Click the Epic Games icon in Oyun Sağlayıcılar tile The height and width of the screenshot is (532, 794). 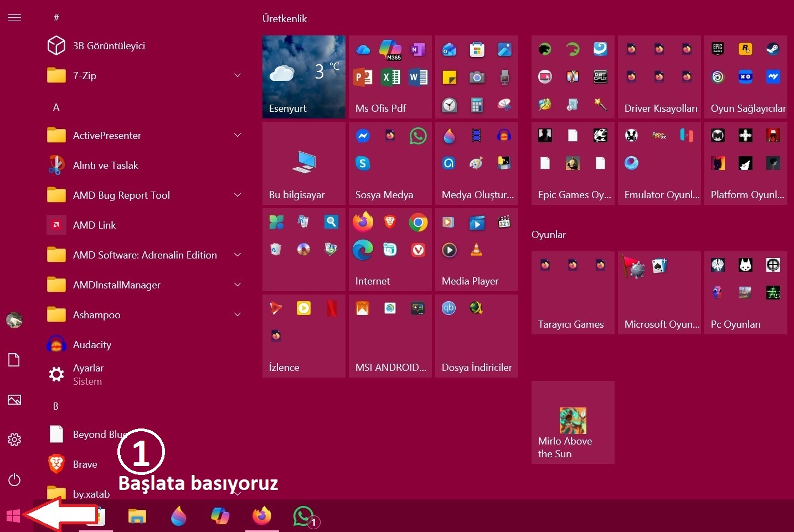(x=718, y=49)
